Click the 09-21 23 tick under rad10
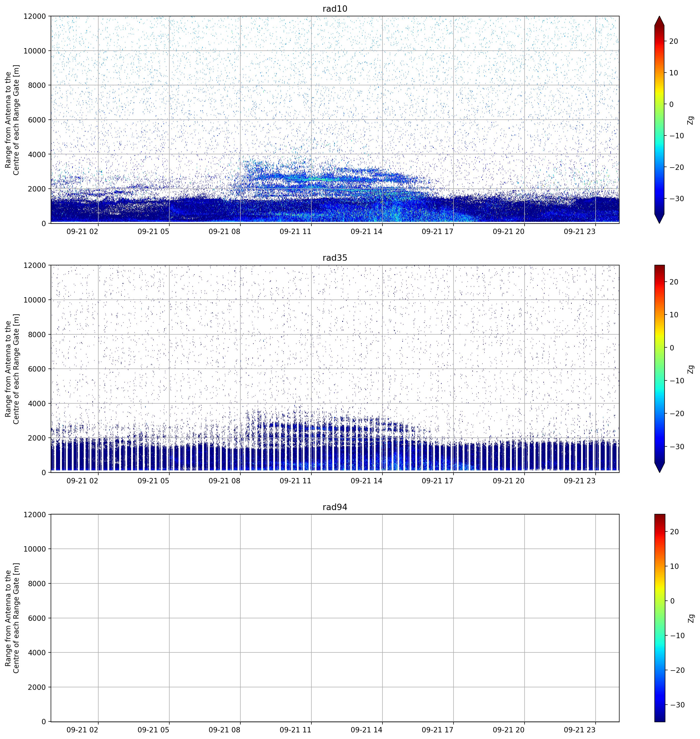 580,231
